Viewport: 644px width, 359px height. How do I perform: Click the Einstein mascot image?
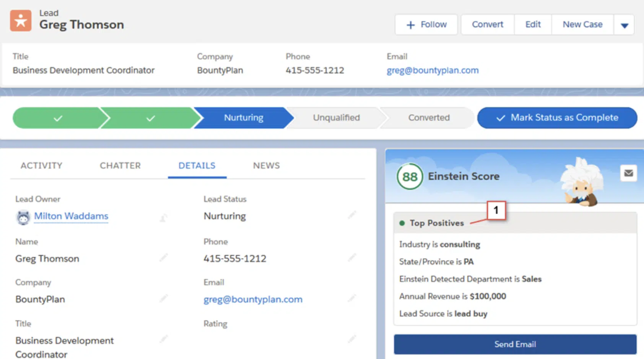tap(582, 181)
